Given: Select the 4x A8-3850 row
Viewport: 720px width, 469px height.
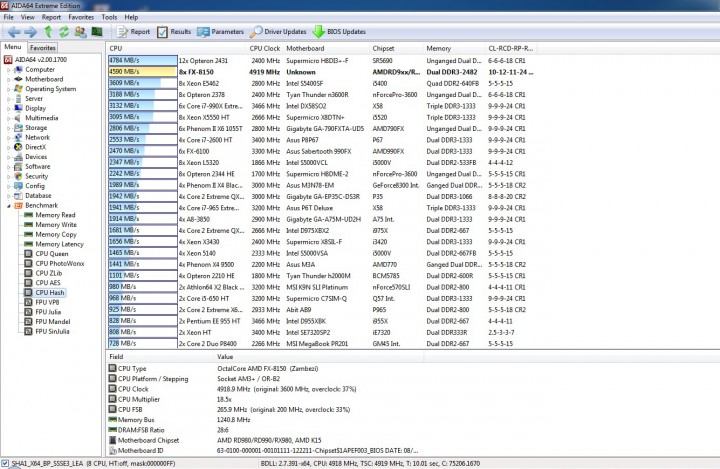Looking at the screenshot, I should tap(321, 219).
